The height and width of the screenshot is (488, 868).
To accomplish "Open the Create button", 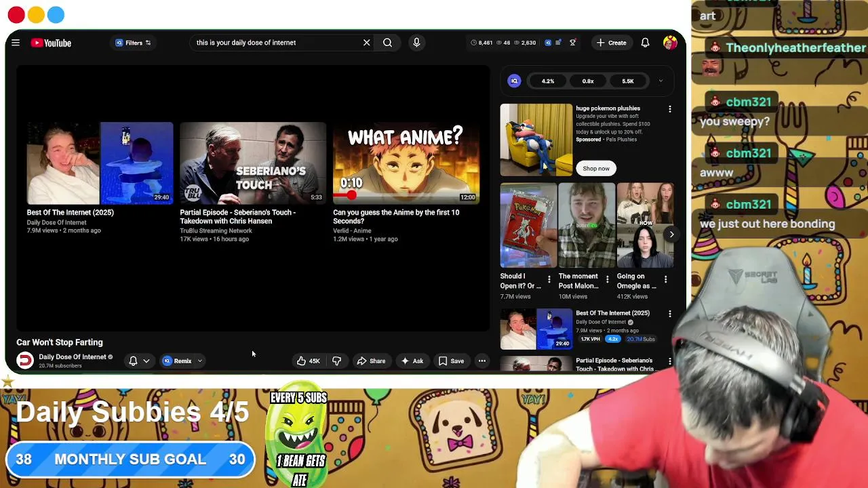I will [611, 43].
